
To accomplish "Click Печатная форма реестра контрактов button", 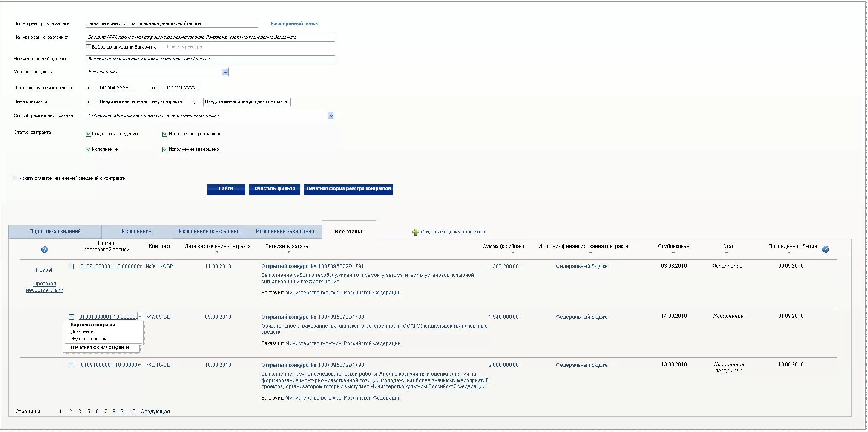I will point(348,190).
